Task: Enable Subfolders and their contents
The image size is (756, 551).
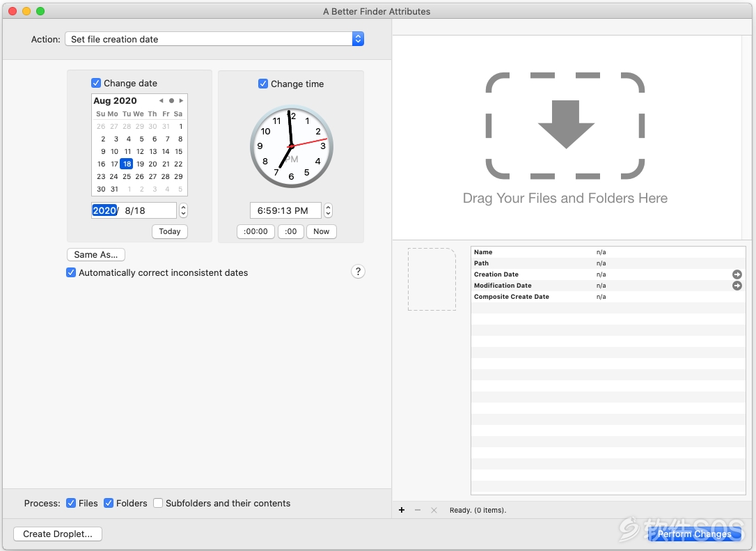Action: (157, 503)
